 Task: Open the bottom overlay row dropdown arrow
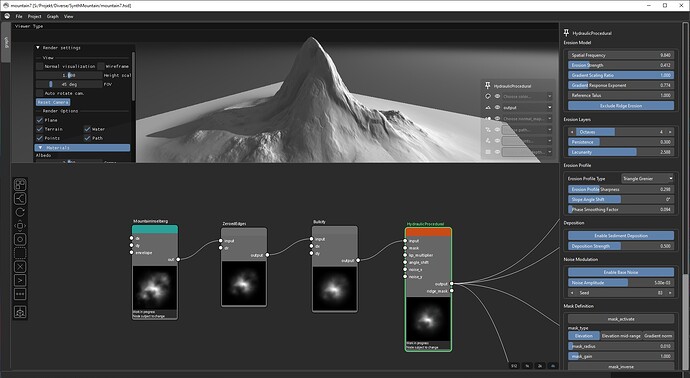click(550, 152)
